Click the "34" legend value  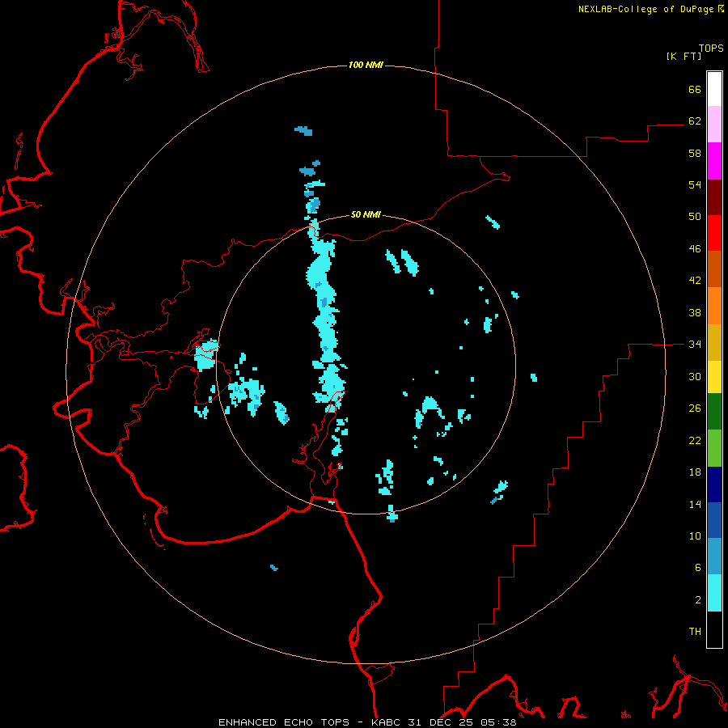(x=695, y=345)
